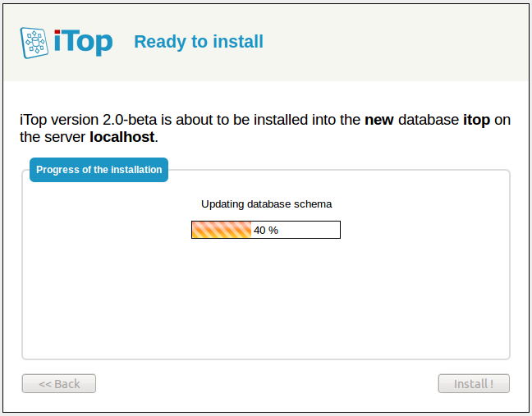Image resolution: width=532 pixels, height=416 pixels.
Task: Click the iTop logo icon
Action: point(35,42)
